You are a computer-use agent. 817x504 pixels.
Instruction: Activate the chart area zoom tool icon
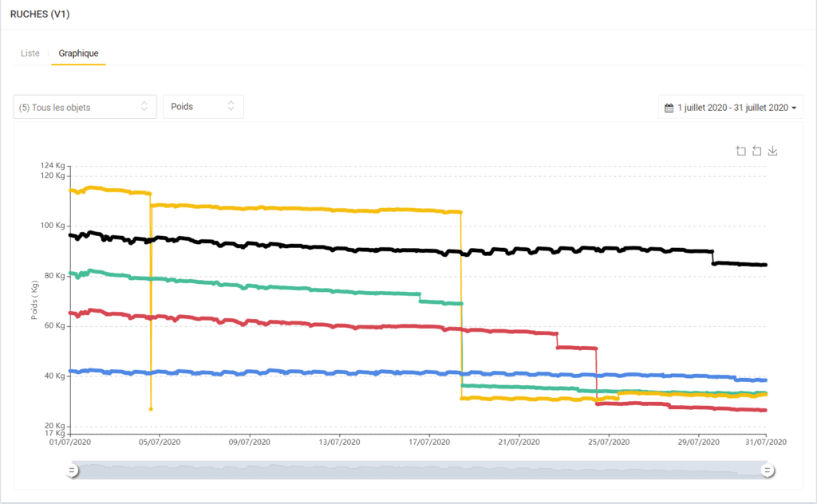[x=741, y=151]
